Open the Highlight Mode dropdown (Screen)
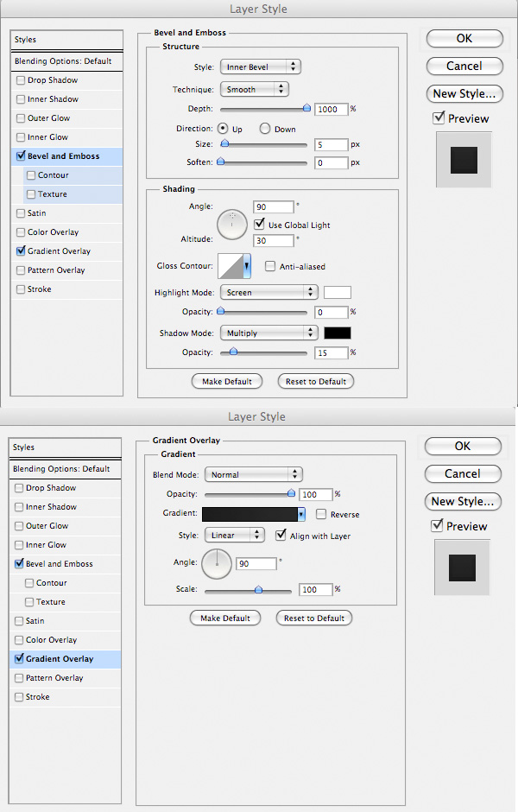 pos(268,292)
